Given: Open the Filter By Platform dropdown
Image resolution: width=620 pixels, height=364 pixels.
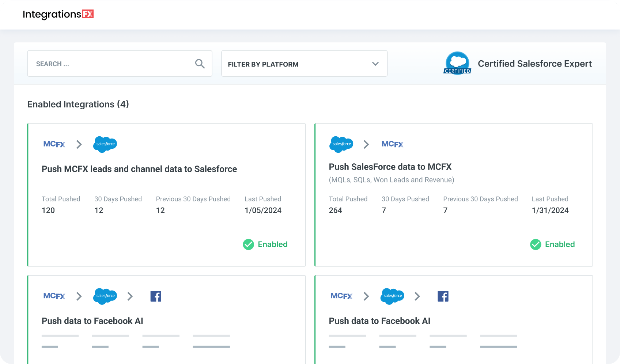Looking at the screenshot, I should pyautogui.click(x=304, y=64).
